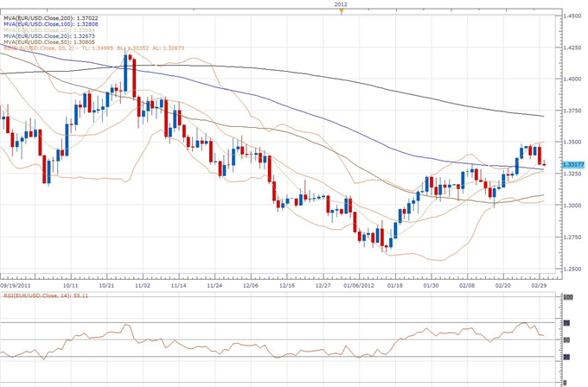Viewport: 588px width, 387px height.
Task: Click the MVA 50 indicator label
Action: (x=49, y=41)
